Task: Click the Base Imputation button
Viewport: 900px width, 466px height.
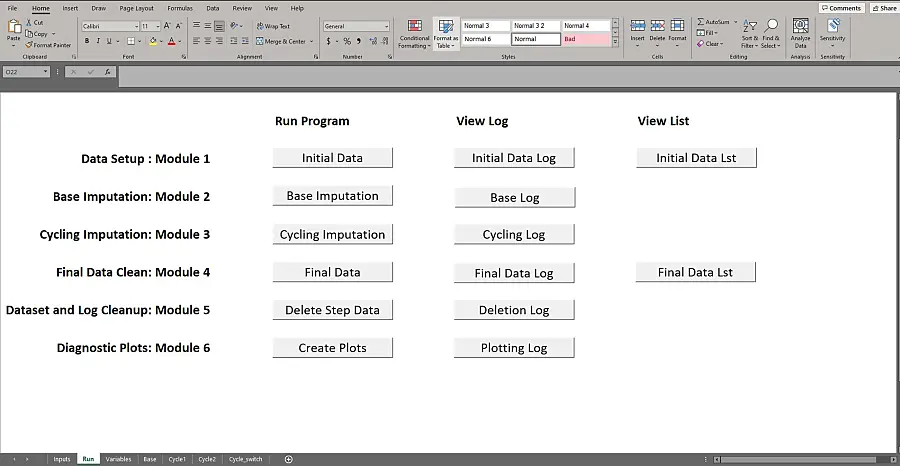Action: (332, 196)
